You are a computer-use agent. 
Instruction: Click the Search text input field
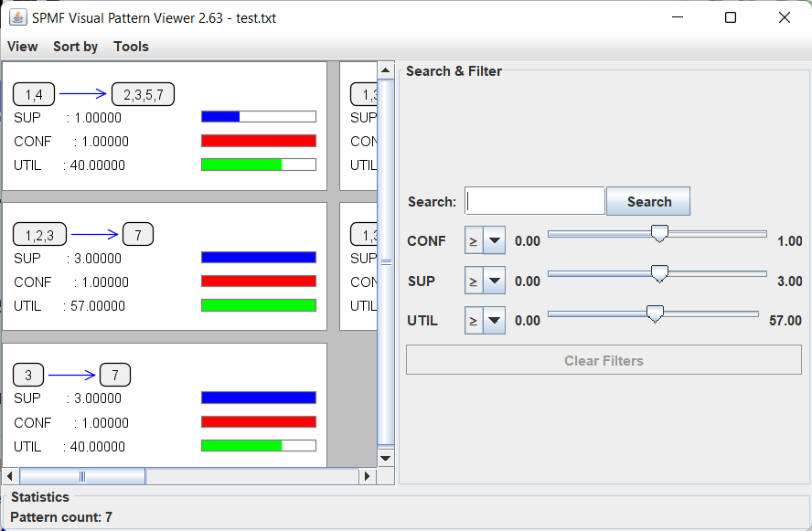[535, 201]
